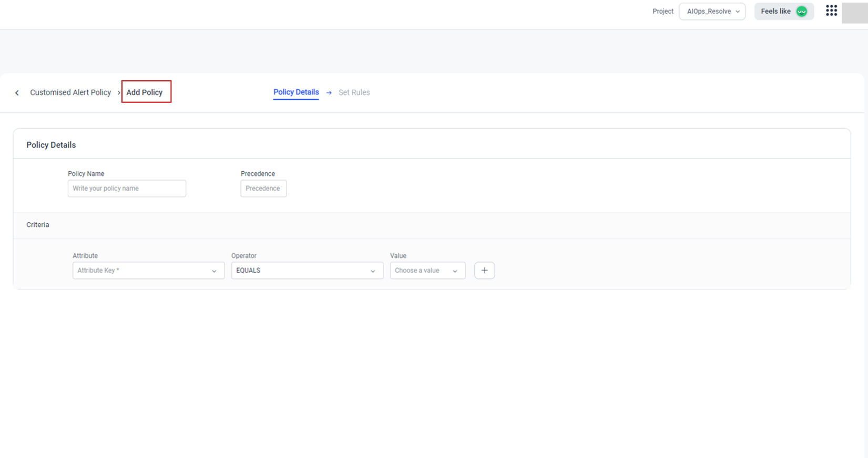Click the arrow between Policy Details and Set Rules
This screenshot has height=458, width=868.
329,93
